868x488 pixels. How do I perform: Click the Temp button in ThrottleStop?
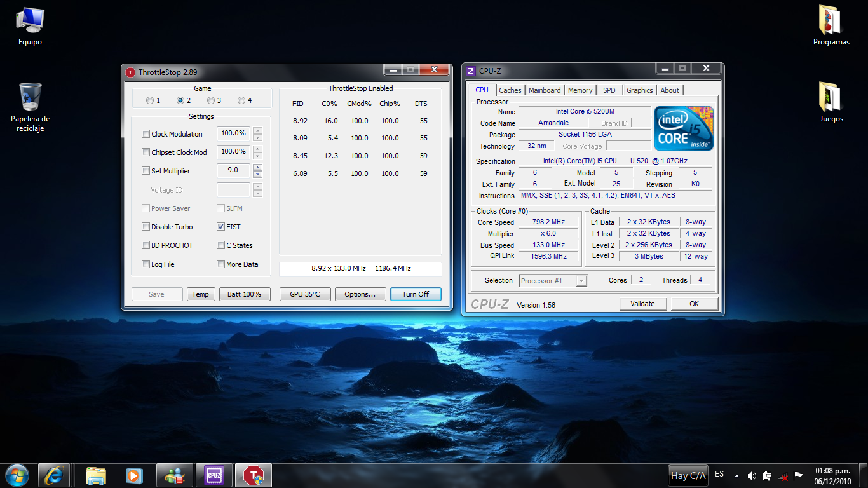point(200,294)
